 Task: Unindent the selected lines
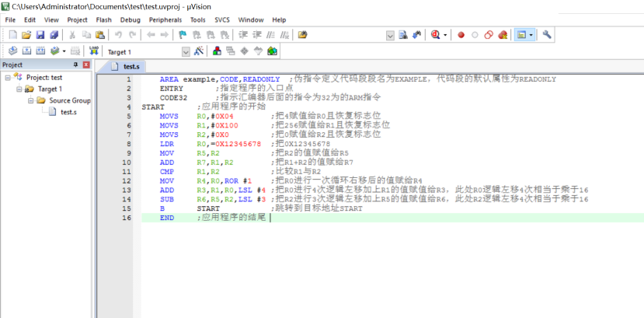257,35
